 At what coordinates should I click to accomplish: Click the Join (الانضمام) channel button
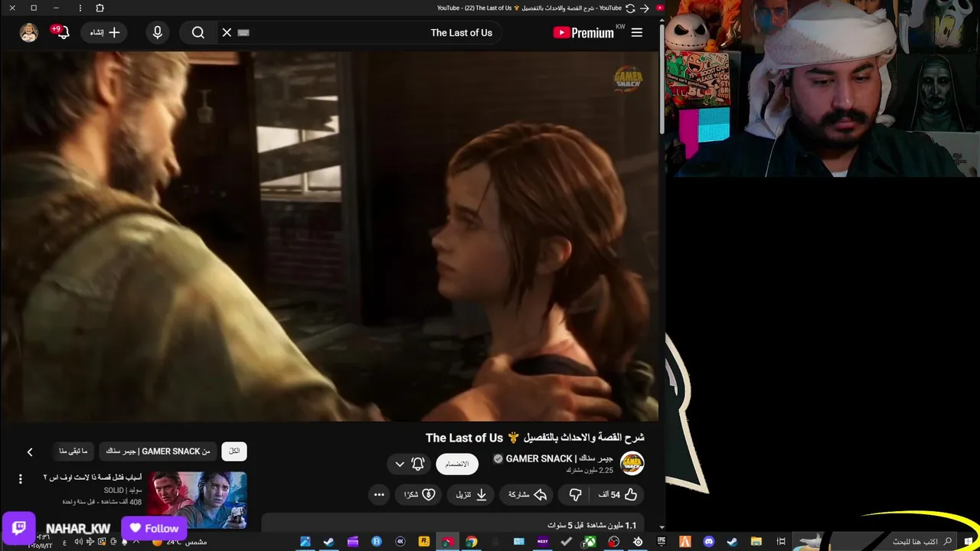coord(457,464)
